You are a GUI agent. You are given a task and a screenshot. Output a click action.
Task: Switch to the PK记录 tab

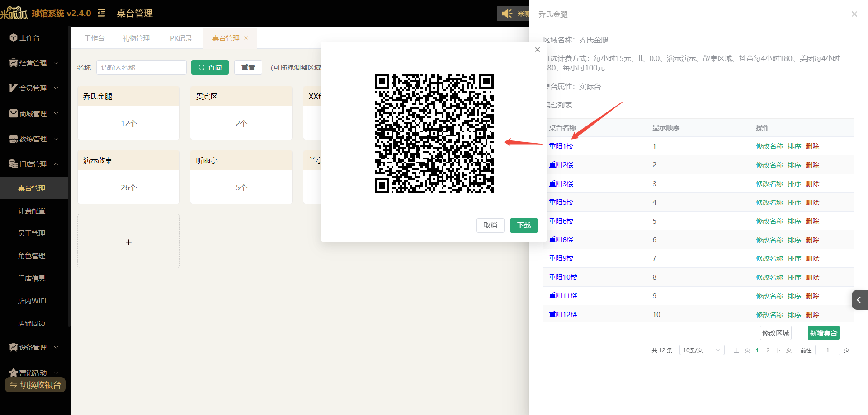pos(181,38)
